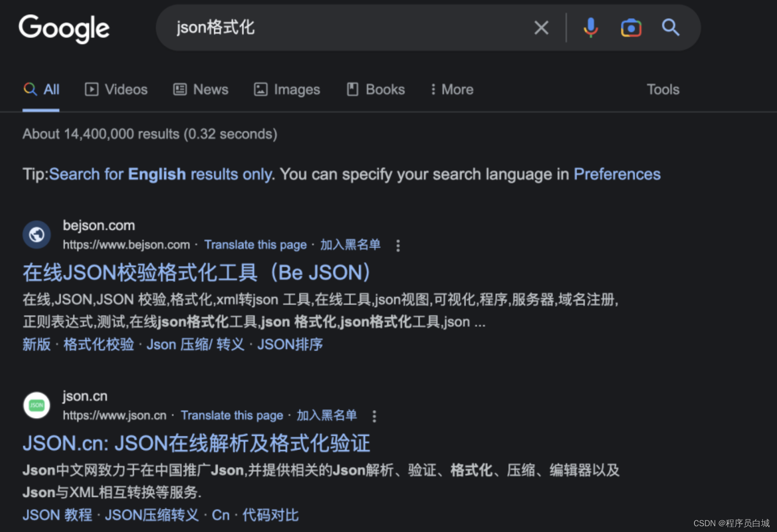Open the Json 压缩/ 转义 sitelink
Viewport: 777px width, 532px height.
tap(196, 344)
